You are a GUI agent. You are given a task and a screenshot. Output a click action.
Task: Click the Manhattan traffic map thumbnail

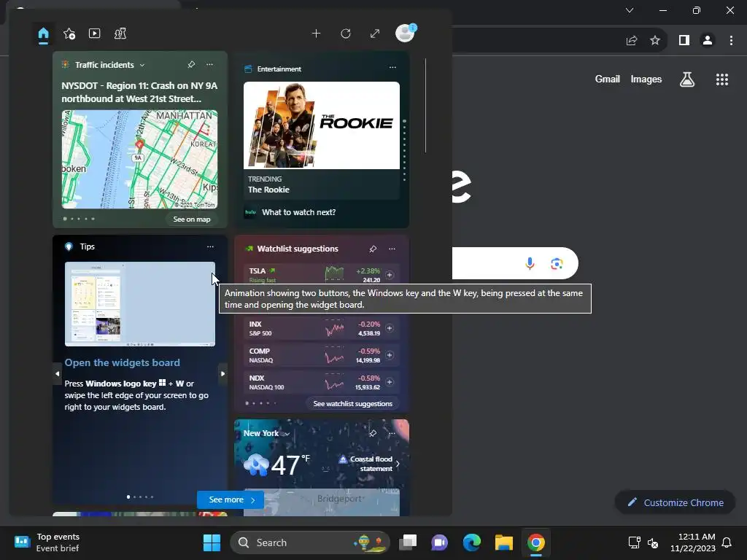[139, 160]
